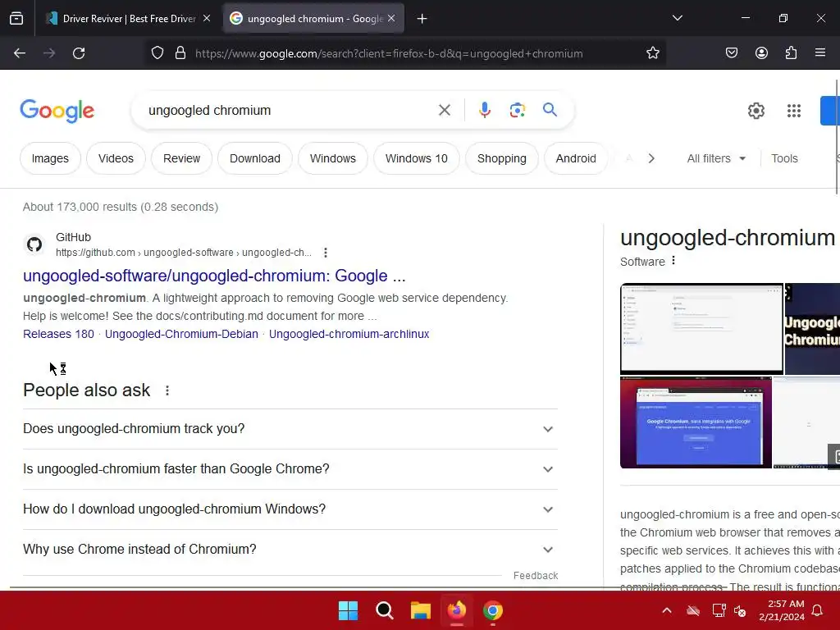This screenshot has height=630, width=840.
Task: Open Firefox application hamburger menu
Action: [820, 53]
